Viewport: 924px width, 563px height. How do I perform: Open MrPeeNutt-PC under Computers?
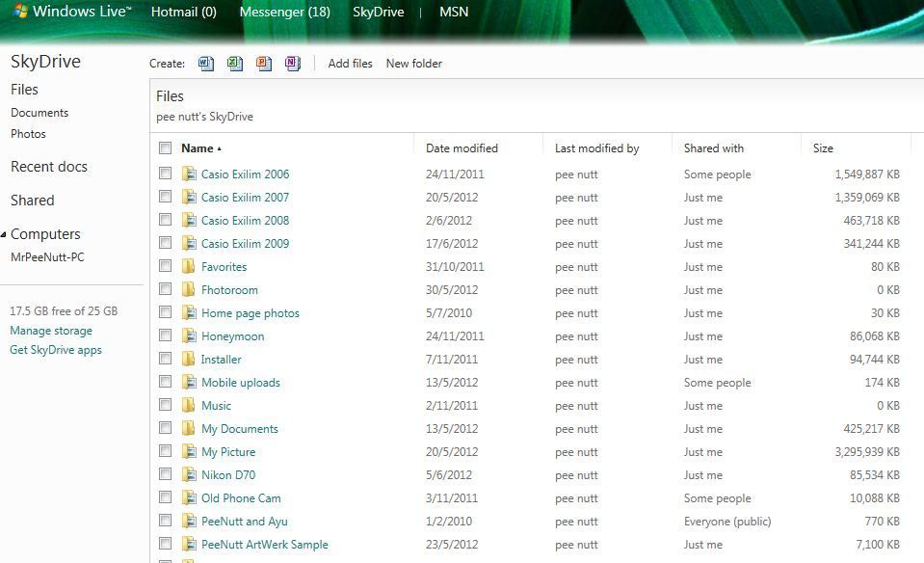point(47,257)
